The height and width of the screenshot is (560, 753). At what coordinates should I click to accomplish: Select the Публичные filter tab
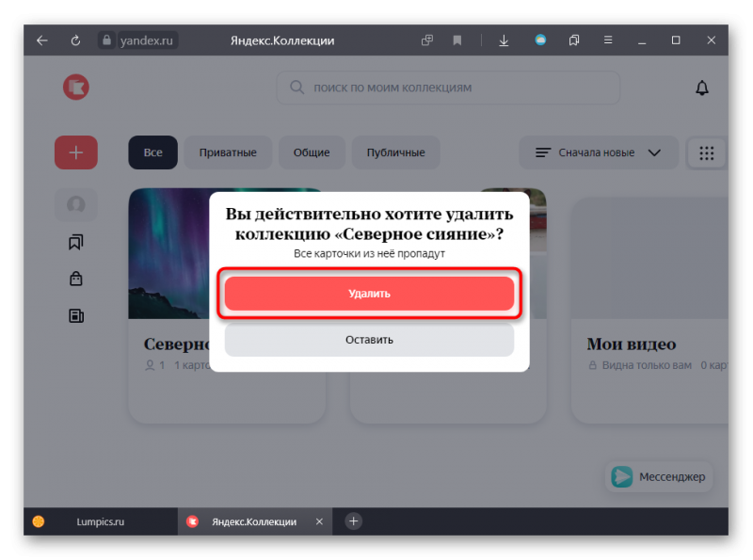click(x=395, y=152)
